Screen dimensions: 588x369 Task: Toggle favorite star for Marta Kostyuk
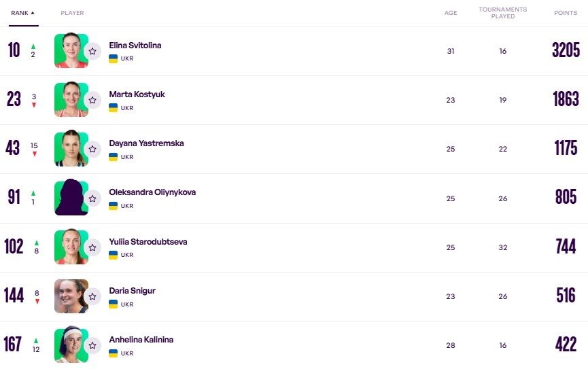(x=92, y=100)
